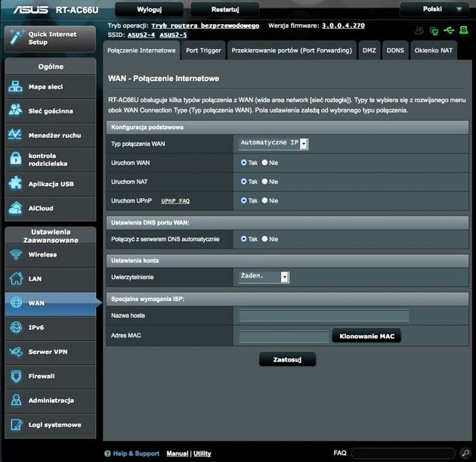The image size is (476, 462).
Task: Open Sieć gościnna guest network icon
Action: pyautogui.click(x=15, y=110)
